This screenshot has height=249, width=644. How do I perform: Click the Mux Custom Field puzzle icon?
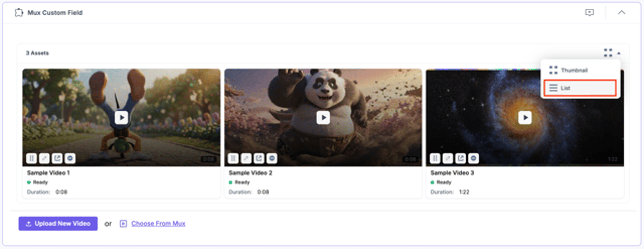[x=19, y=13]
